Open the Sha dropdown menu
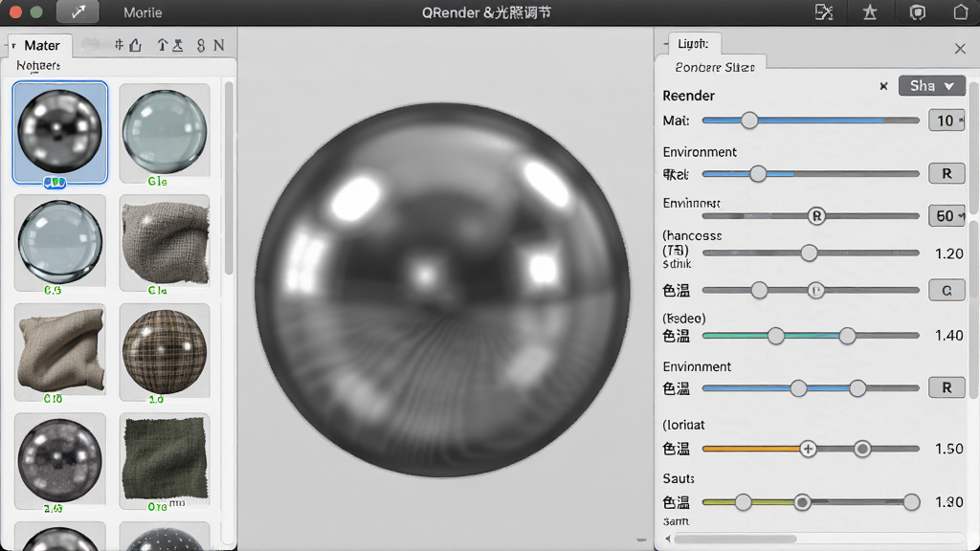The height and width of the screenshot is (551, 980). (x=931, y=85)
